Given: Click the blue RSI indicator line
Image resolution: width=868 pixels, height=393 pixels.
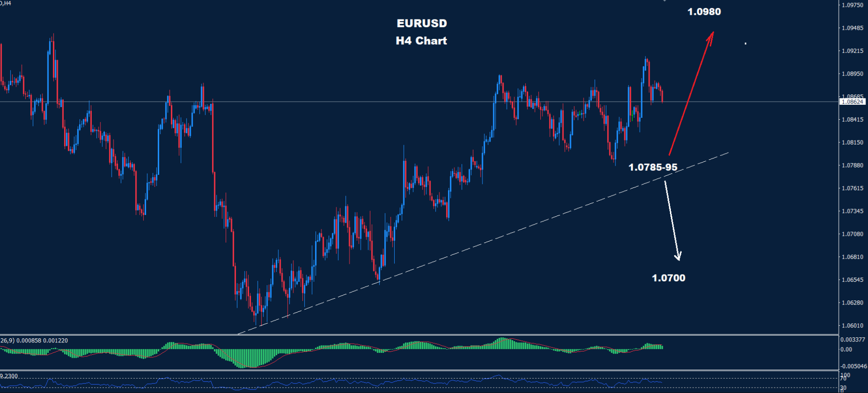Looking at the screenshot, I should coord(331,382).
